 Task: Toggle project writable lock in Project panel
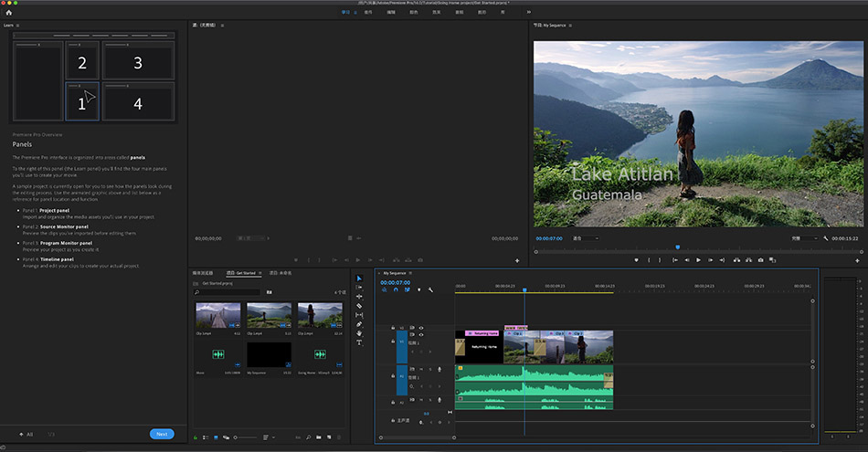coord(196,437)
